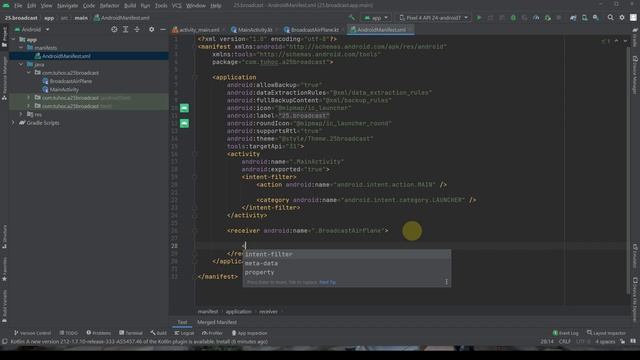Open the Layout Inspector tool window
This screenshot has height=360, width=640.
point(606,333)
